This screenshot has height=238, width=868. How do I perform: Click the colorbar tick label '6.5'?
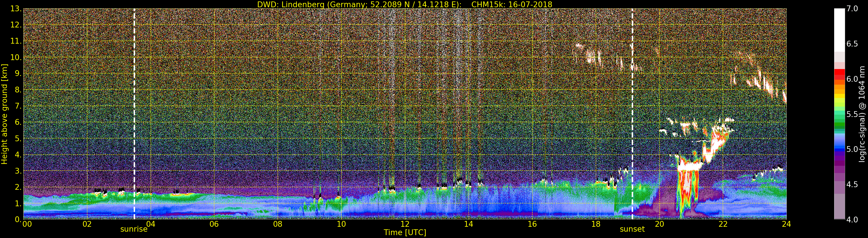(852, 44)
